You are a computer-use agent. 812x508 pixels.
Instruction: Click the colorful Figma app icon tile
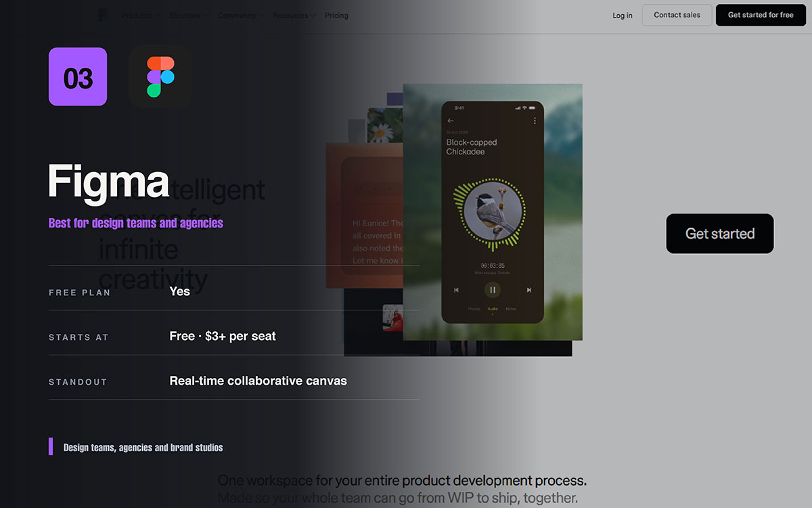[x=160, y=77]
